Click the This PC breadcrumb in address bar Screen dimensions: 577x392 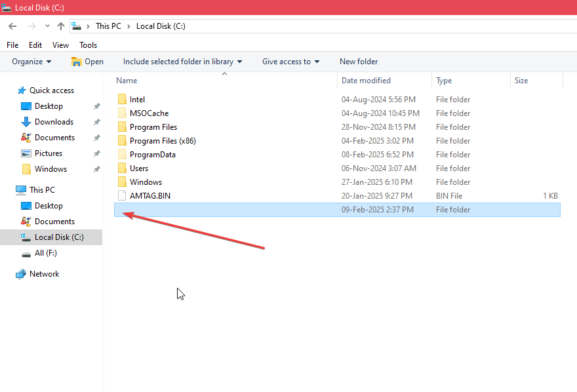(x=108, y=26)
